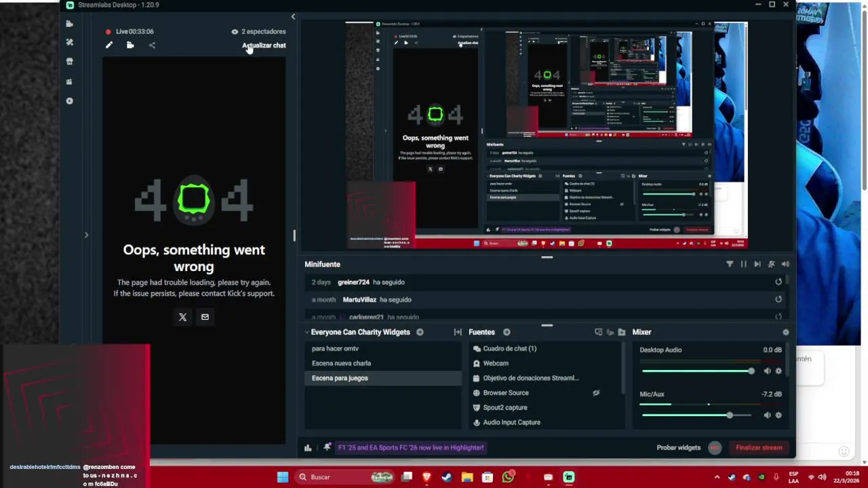Screen dimensions: 868x488
Task: Open the Highlighter clapperboard icon in the sidebar
Action: [x=69, y=81]
